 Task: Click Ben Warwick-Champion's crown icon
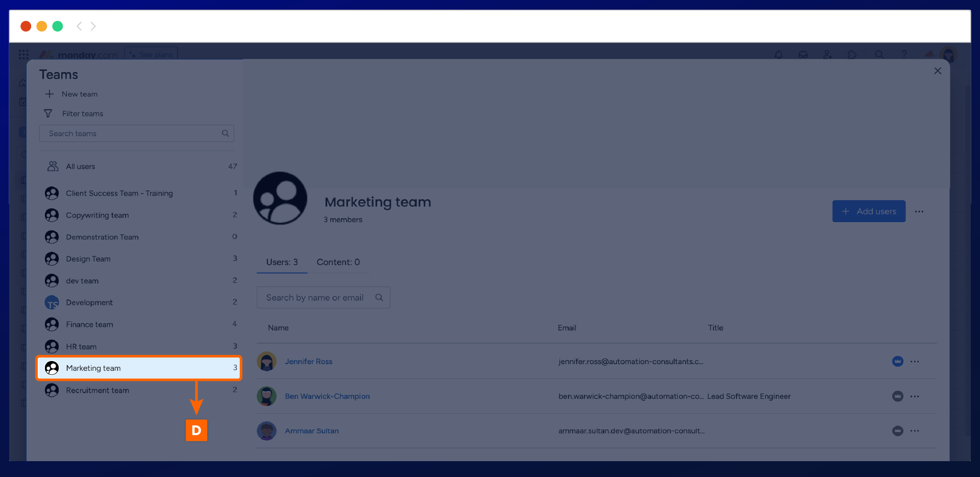point(897,396)
